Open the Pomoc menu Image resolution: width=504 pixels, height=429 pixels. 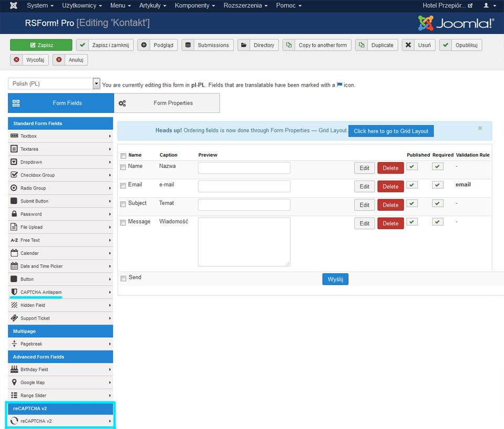289,5
